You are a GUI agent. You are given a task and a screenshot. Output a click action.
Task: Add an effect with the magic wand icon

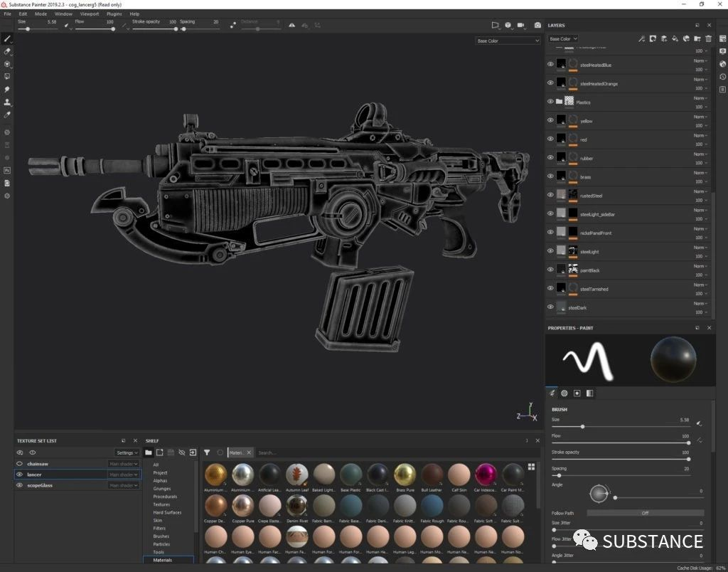pos(642,38)
